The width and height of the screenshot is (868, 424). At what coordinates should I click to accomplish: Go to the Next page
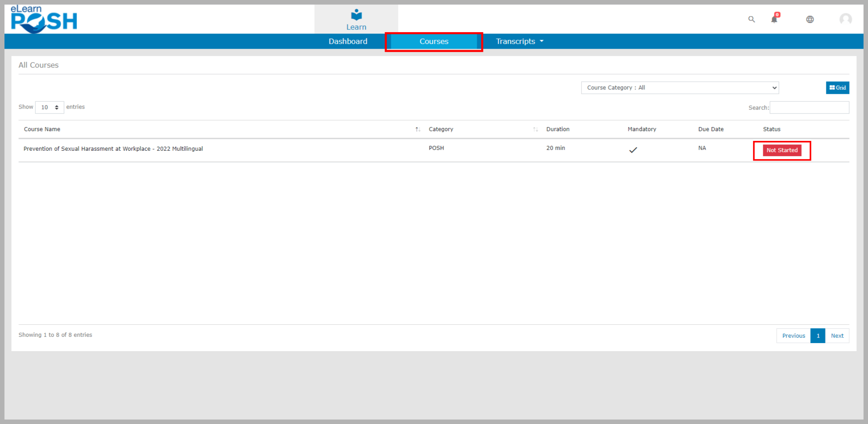tap(837, 336)
